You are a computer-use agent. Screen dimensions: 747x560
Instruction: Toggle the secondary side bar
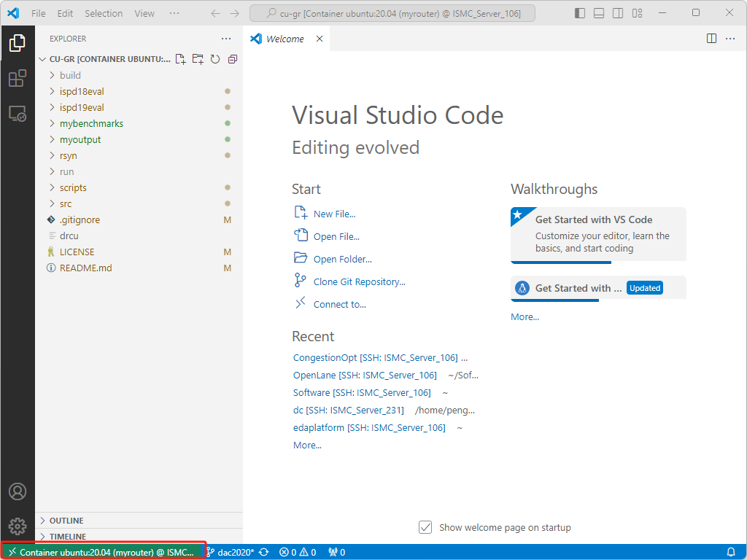tap(618, 13)
